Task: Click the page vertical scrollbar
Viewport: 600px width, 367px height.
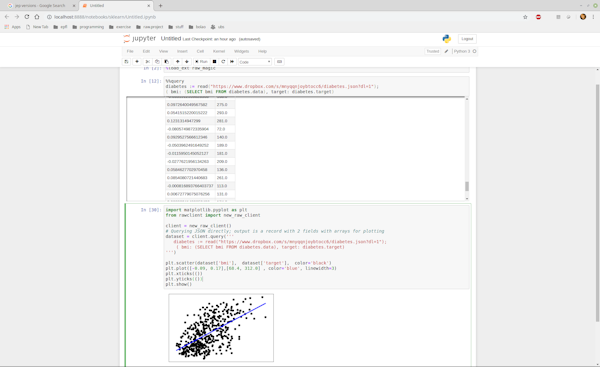Action: tap(597, 203)
